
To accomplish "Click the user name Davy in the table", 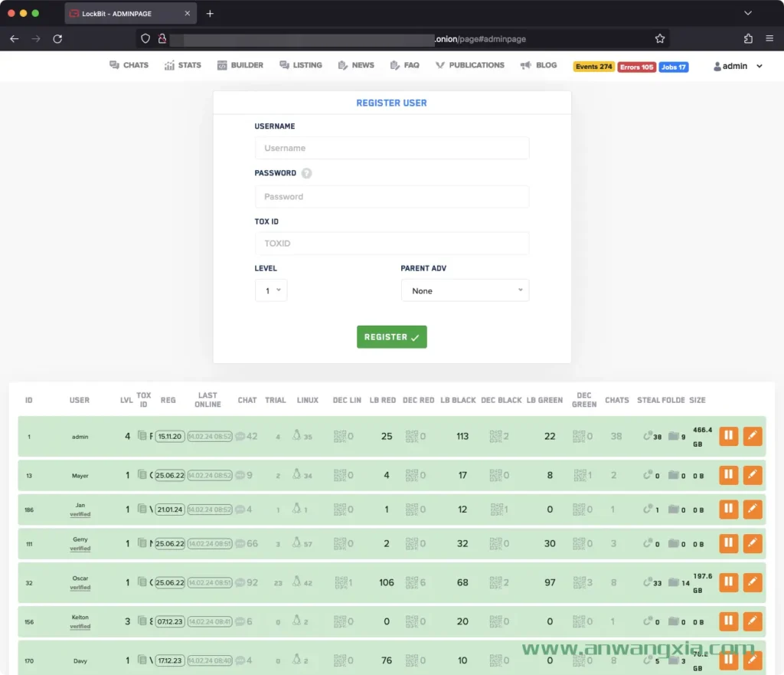I will click(80, 660).
